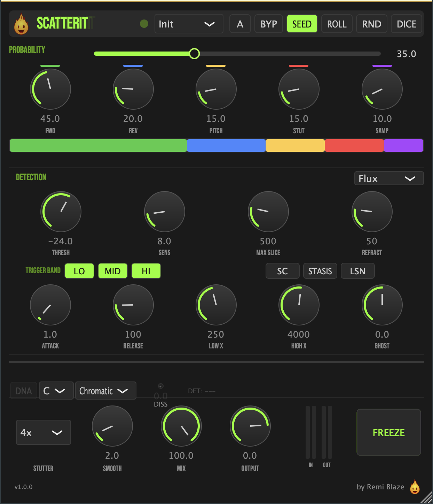The width and height of the screenshot is (433, 504).
Task: Click the OUT level meter
Action: click(327, 432)
